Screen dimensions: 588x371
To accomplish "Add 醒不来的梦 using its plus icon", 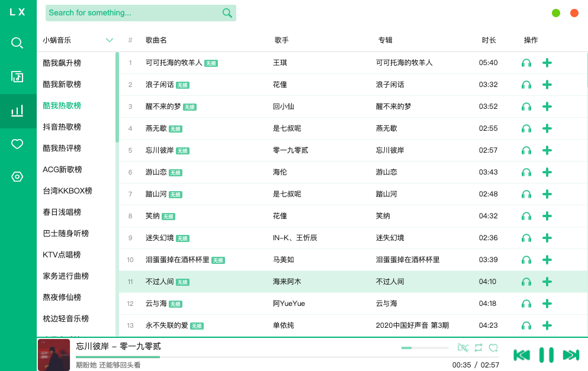I will 547,107.
